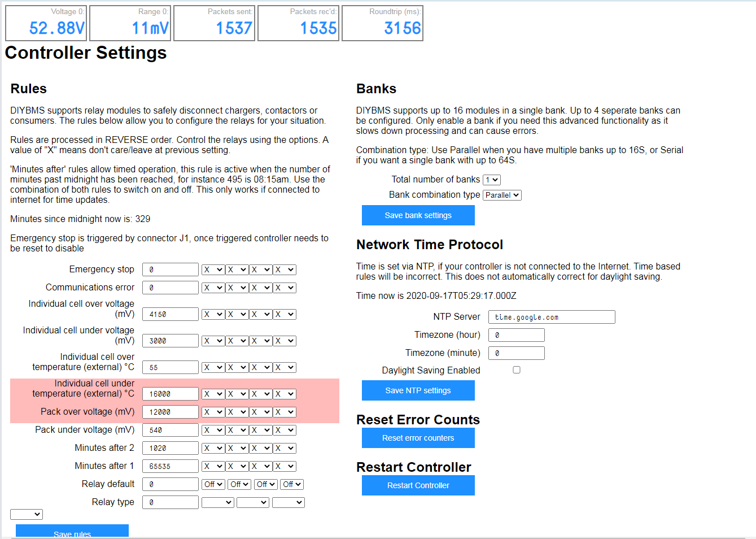Screen dimensions: 756x539
Task: Click the Save bank settings button
Action: 418,215
